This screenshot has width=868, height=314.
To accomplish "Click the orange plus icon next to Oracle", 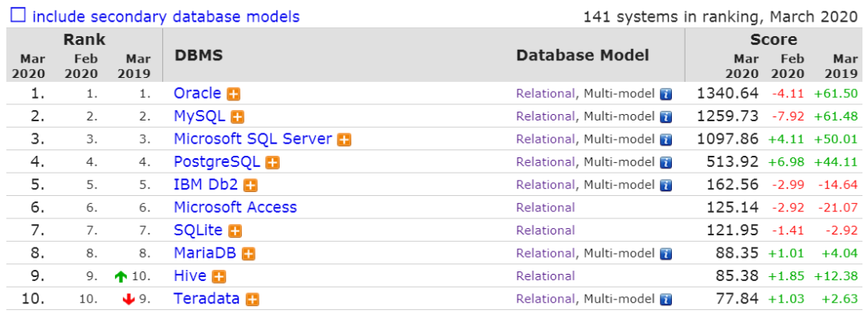I will tap(234, 95).
